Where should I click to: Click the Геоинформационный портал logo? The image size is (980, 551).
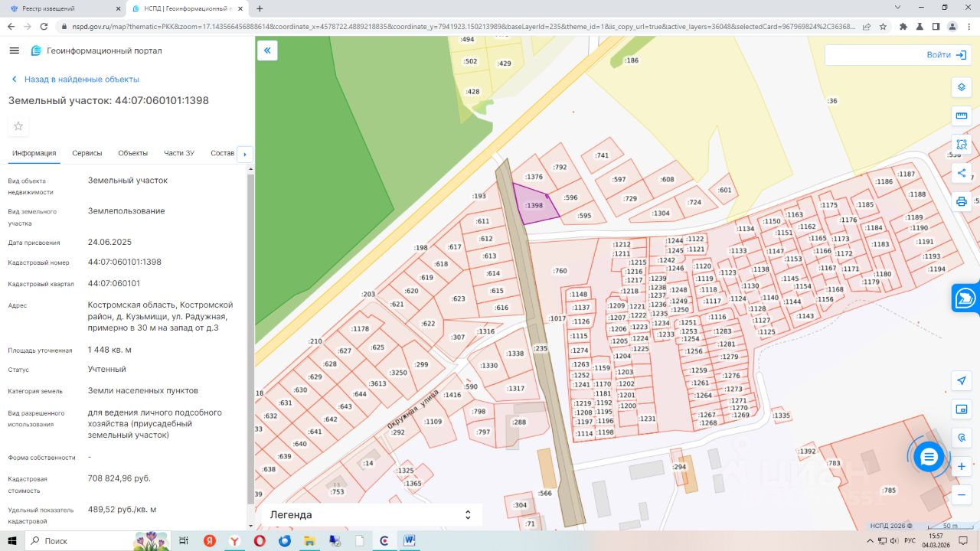[x=96, y=51]
